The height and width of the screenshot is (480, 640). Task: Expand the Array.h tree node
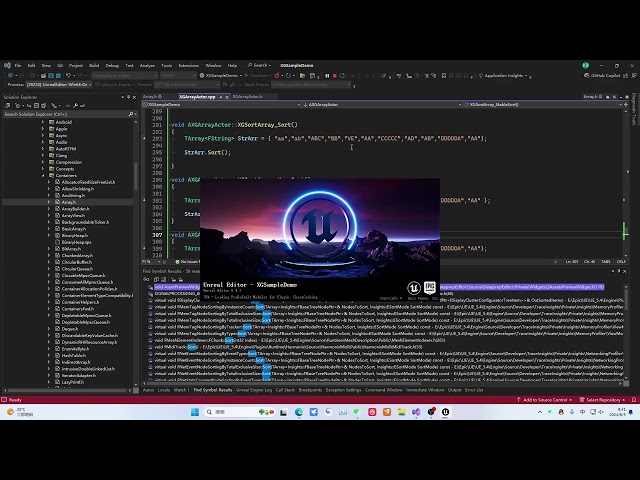[x=49, y=202]
